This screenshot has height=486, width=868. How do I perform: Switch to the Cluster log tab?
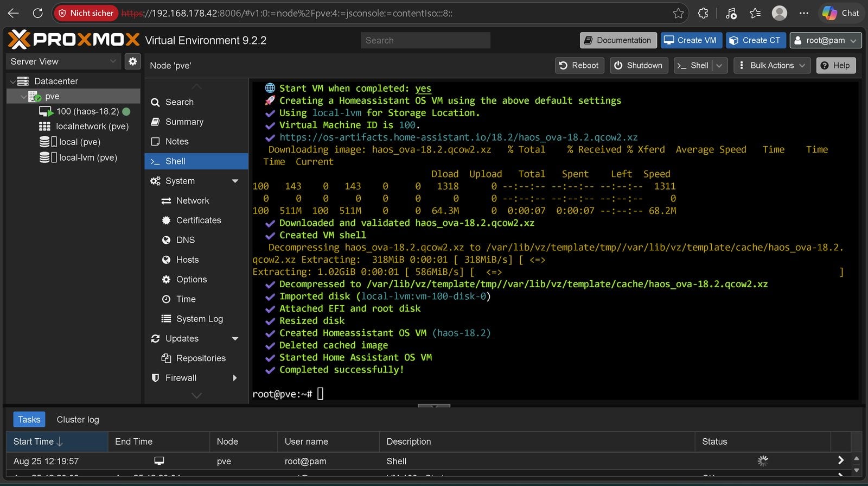pos(78,419)
